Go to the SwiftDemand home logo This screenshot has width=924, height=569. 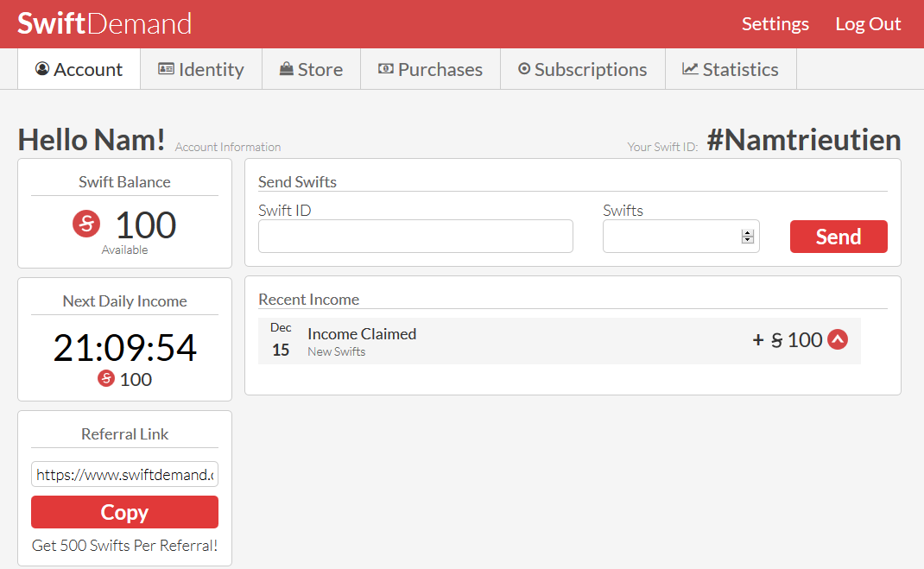[x=104, y=23]
